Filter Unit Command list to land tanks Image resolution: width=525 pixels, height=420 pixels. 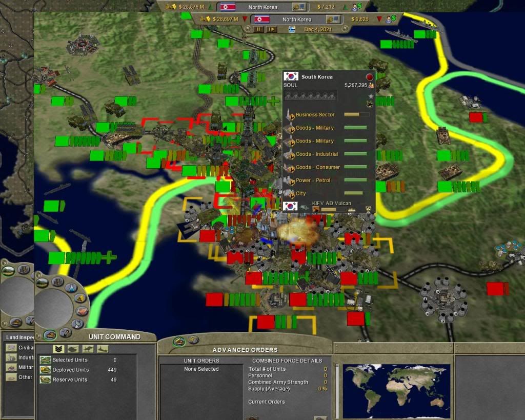coord(73,349)
